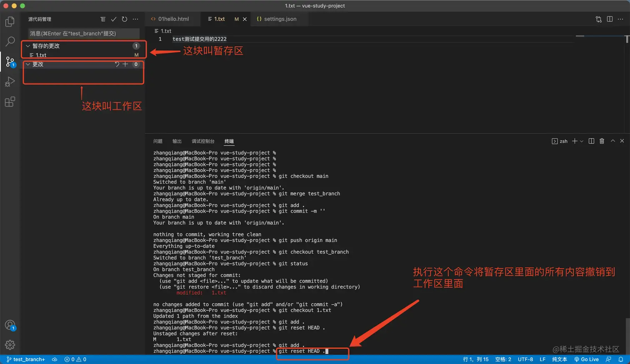Open the 输出 panel tab
Screen dimensions: 630x364
(177, 141)
